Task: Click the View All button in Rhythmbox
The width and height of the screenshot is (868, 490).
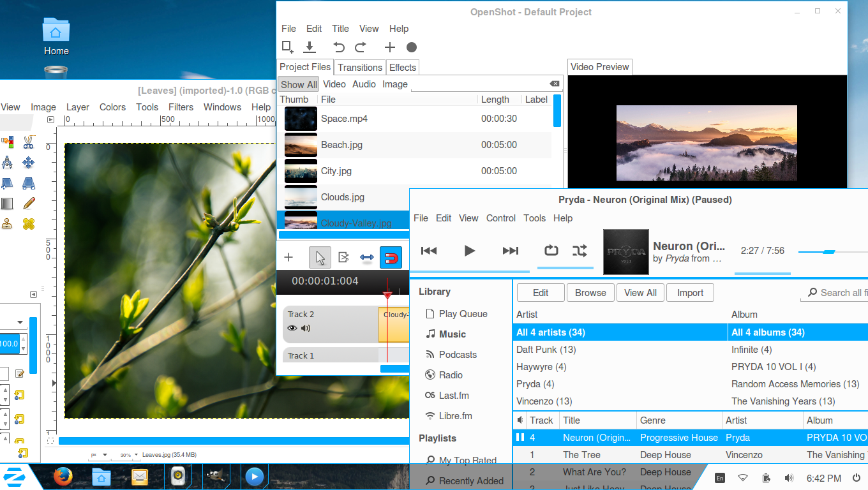Action: pos(640,293)
